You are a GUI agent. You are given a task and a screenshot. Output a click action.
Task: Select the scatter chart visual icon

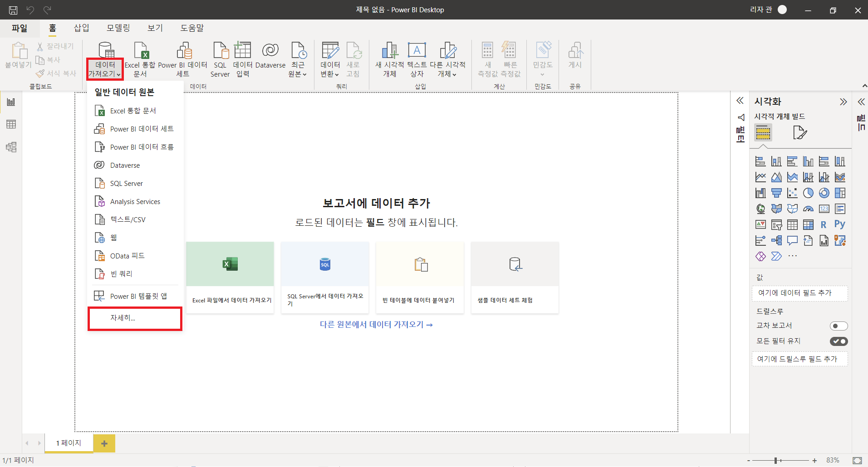792,193
